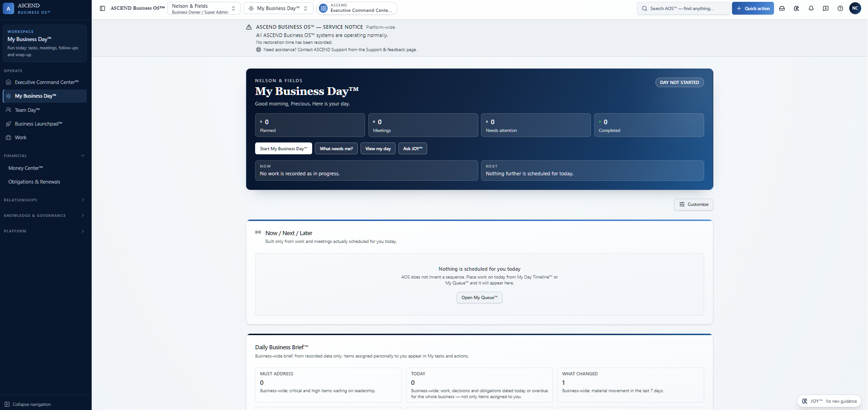Click the support lifebuoy icon in notice
This screenshot has height=410, width=868.
(258, 50)
